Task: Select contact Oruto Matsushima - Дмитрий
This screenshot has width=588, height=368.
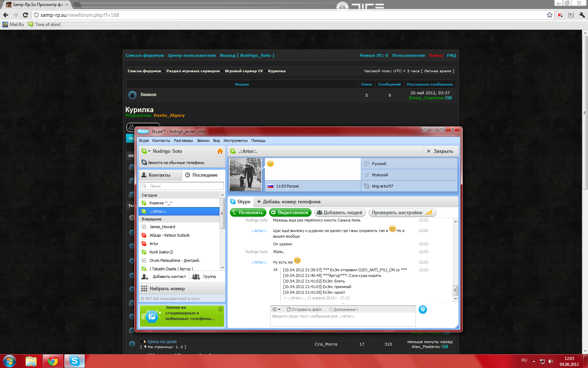Action: coord(179,260)
